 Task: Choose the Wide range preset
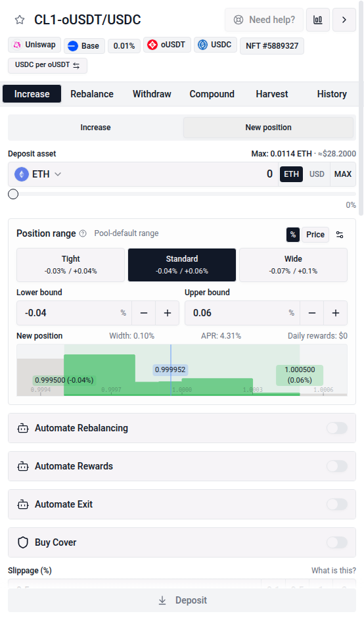293,264
